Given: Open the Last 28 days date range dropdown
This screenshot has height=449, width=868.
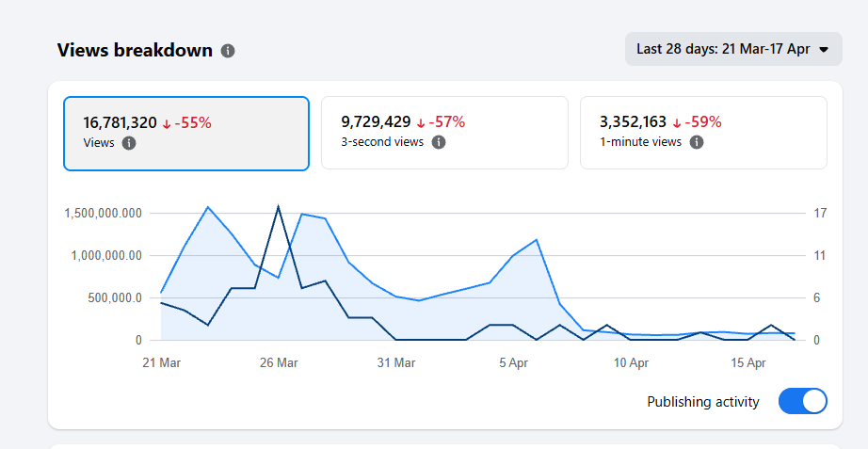Looking at the screenshot, I should (732, 49).
